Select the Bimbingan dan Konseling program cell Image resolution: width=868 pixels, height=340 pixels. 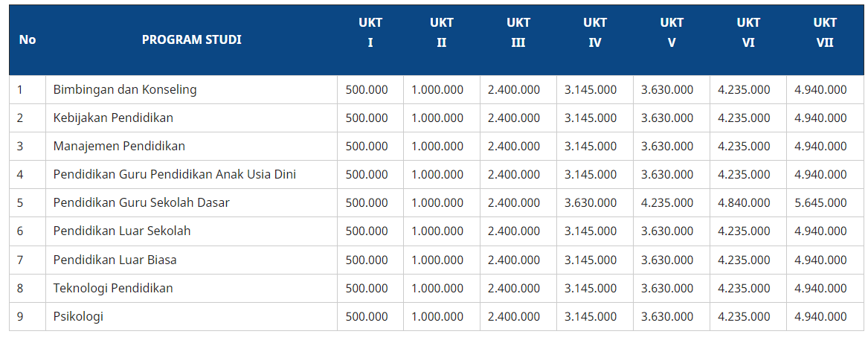125,90
